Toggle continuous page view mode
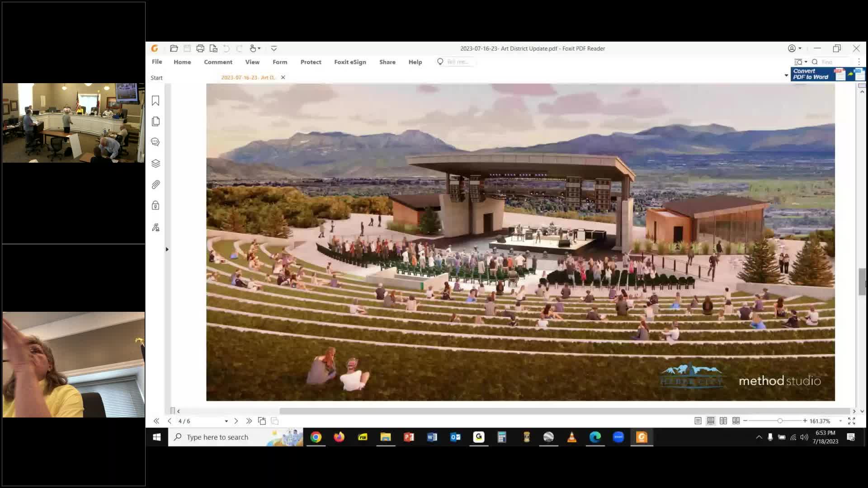Viewport: 868px width, 488px height. (710, 421)
